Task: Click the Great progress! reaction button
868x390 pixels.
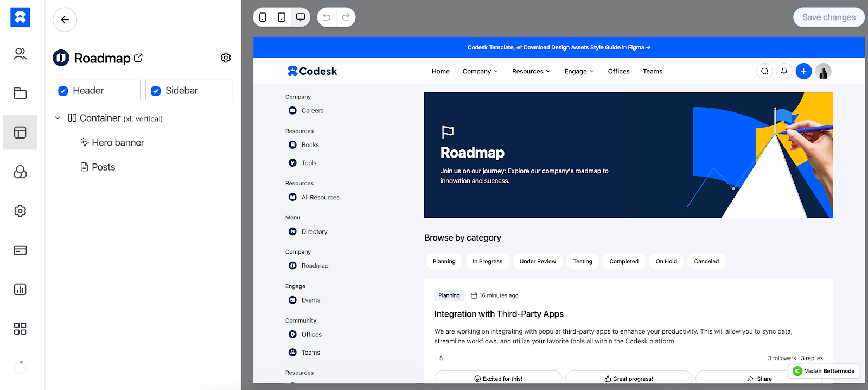Action: click(629, 378)
